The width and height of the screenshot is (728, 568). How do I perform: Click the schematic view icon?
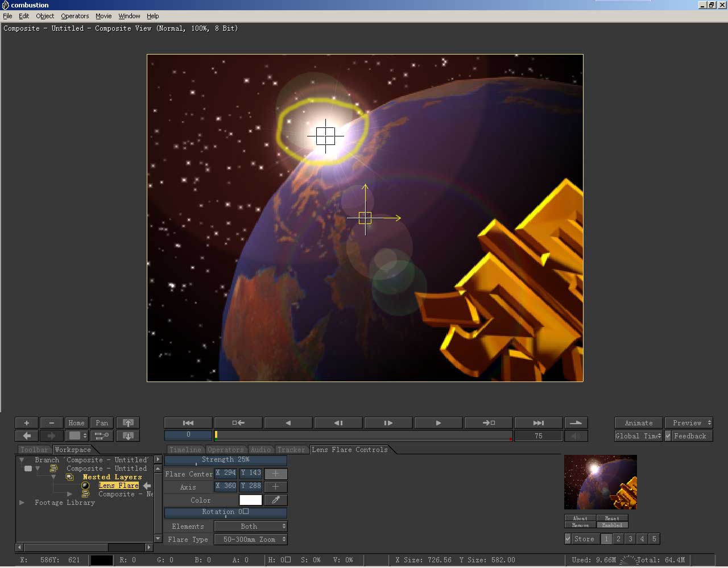[x=102, y=436]
